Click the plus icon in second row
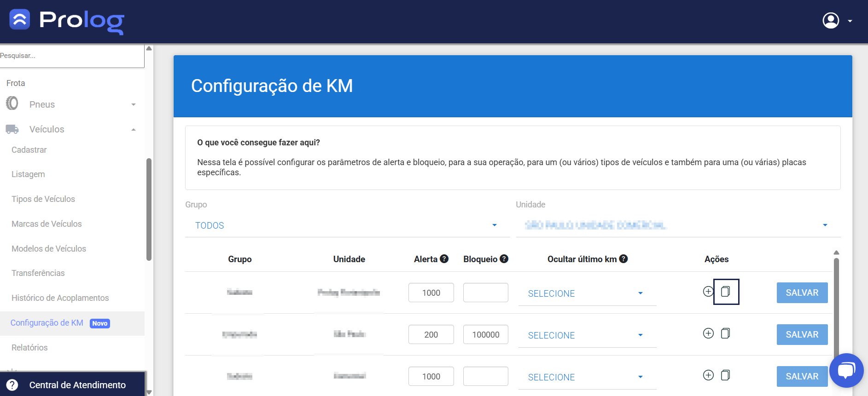This screenshot has width=868, height=396. point(708,333)
